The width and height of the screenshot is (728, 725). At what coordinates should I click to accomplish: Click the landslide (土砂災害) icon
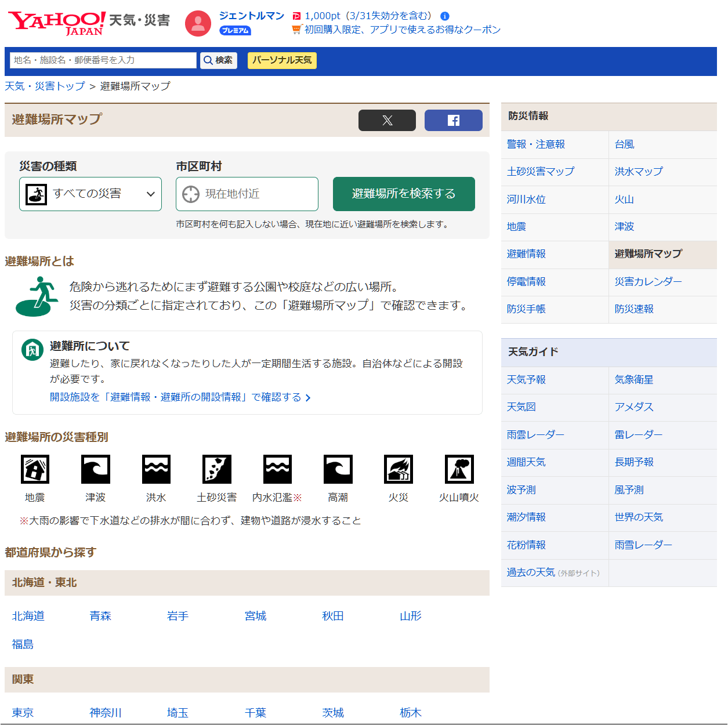[216, 469]
